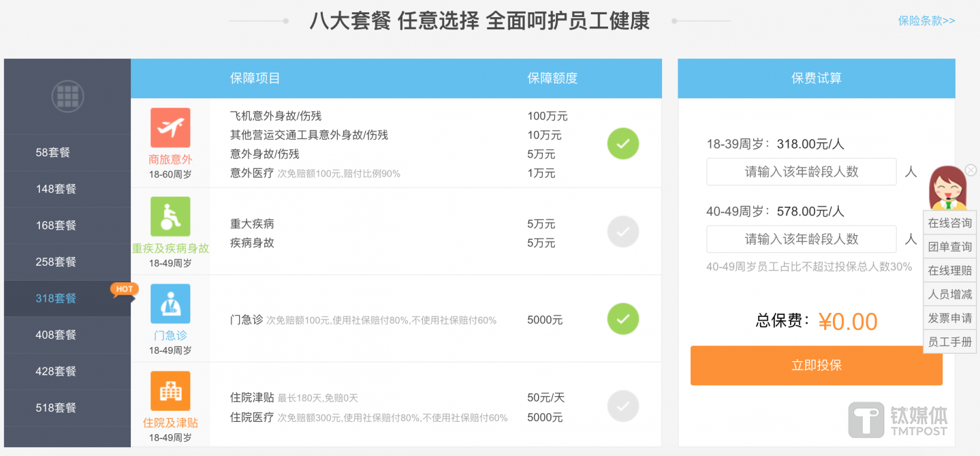This screenshot has width=980, height=456.
Task: Click the 18-39周岁 headcount input field
Action: [x=801, y=172]
